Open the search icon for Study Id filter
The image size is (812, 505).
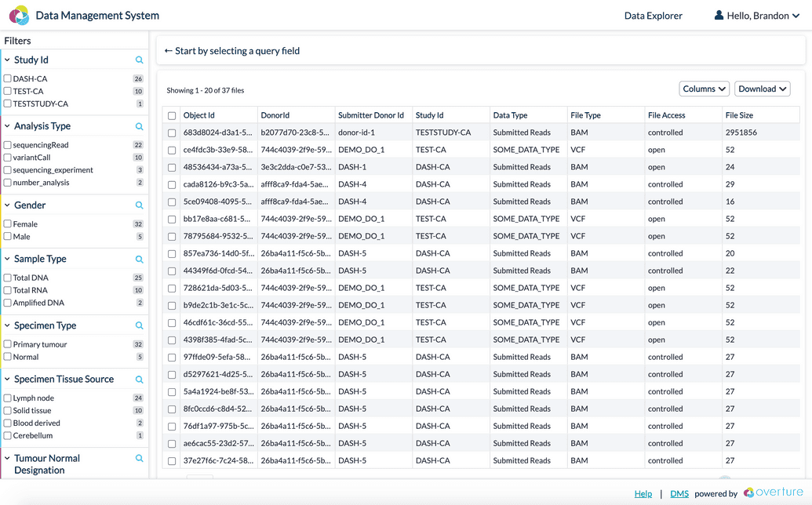point(140,60)
